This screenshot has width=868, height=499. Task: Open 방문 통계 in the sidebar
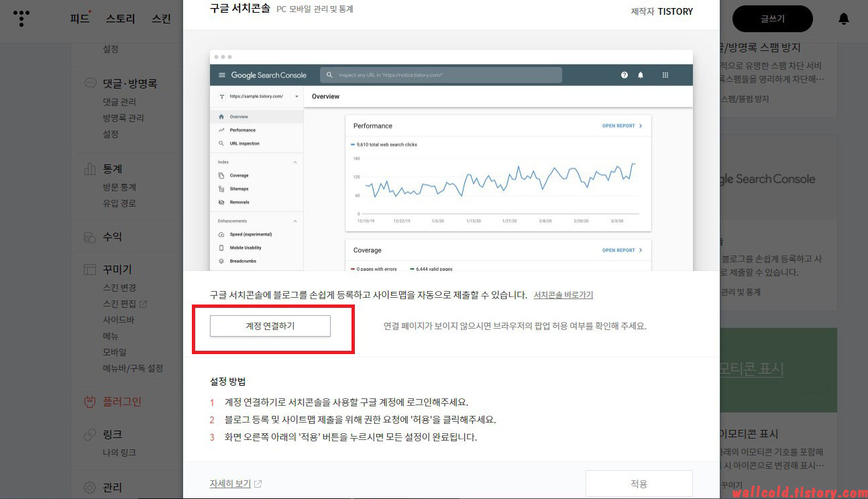point(119,187)
